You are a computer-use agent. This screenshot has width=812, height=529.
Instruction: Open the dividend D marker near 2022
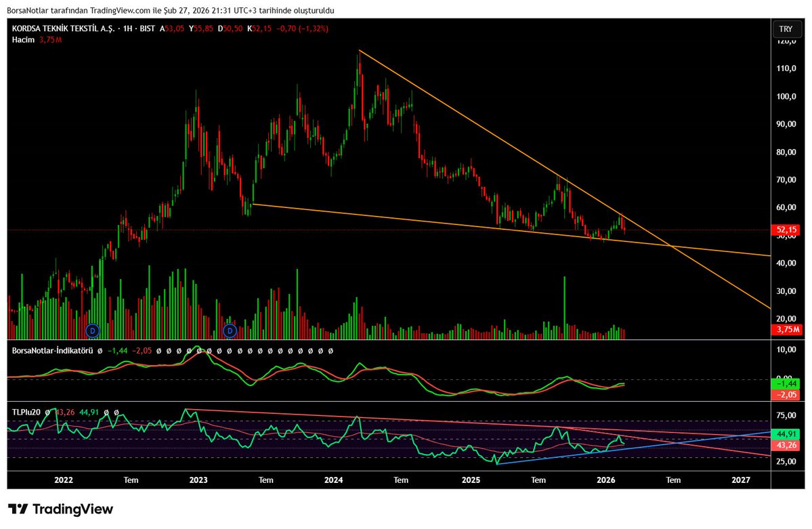[x=93, y=330]
